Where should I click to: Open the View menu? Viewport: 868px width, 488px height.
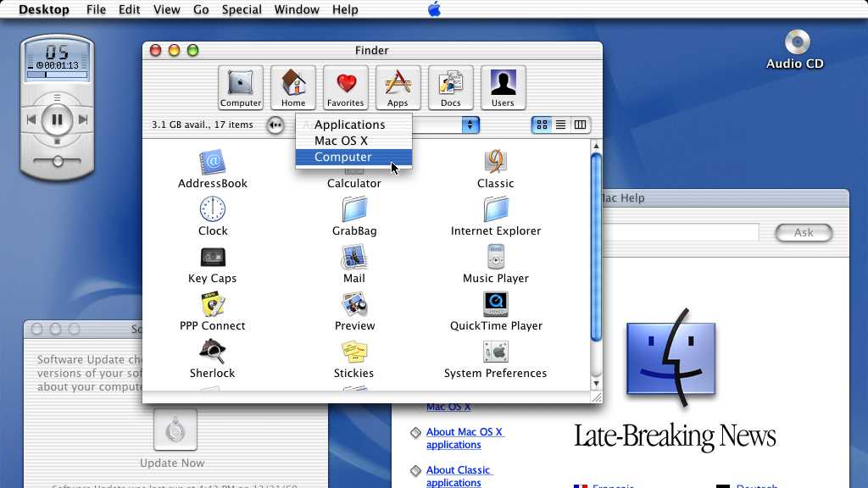point(167,9)
